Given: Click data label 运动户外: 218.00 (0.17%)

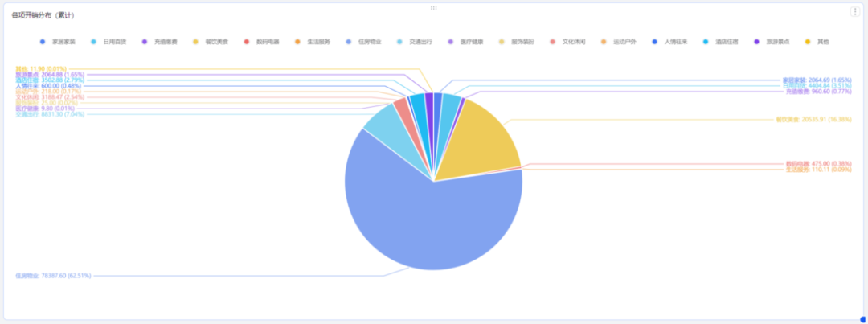Looking at the screenshot, I should coord(48,92).
